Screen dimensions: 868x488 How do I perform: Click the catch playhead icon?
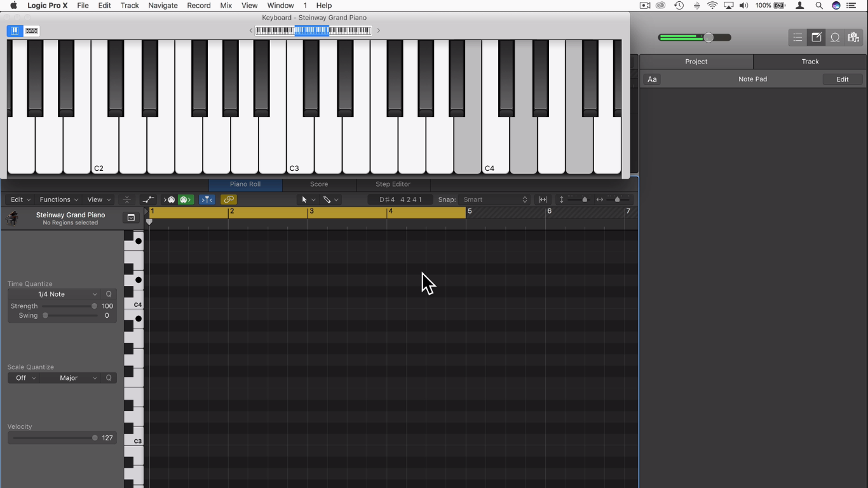pyautogui.click(x=127, y=200)
